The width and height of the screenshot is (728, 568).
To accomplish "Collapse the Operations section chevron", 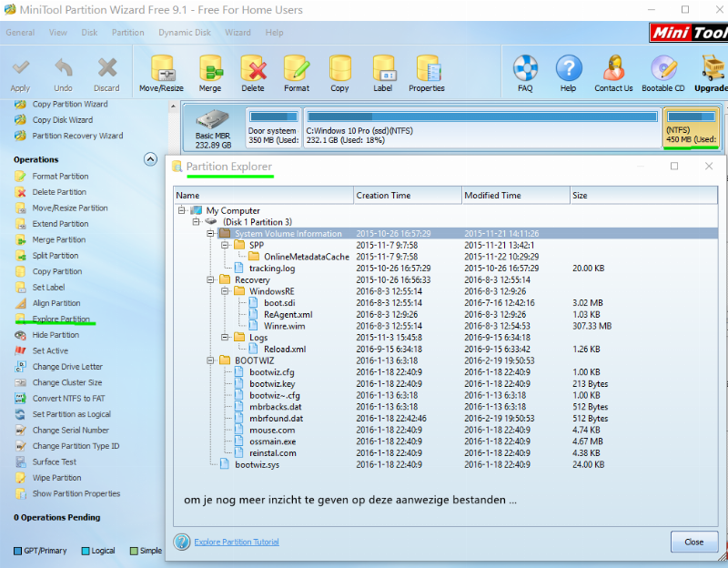I will pos(150,159).
